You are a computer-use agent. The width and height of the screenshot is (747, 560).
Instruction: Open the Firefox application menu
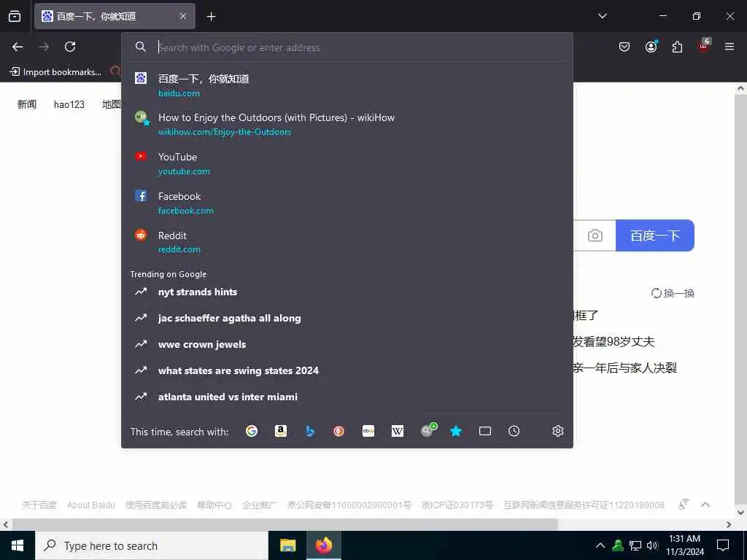coord(729,47)
